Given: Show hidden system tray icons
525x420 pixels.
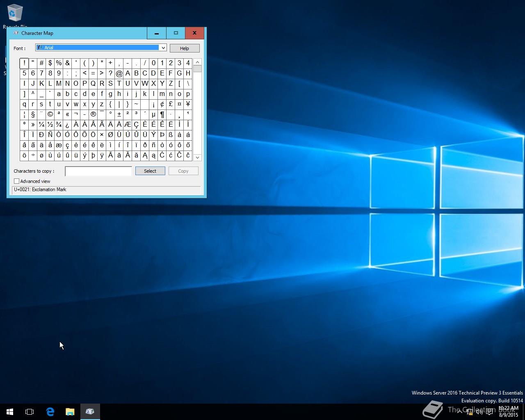Looking at the screenshot, I should point(459,412).
